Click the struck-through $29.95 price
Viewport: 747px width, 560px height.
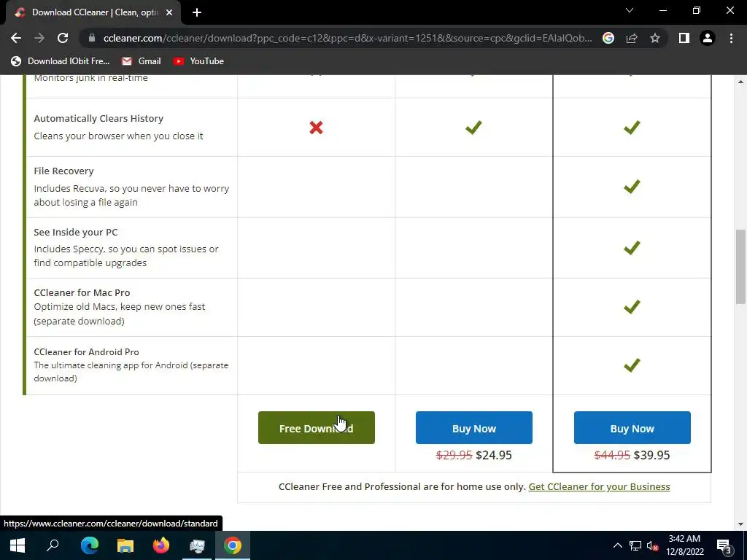[x=454, y=455]
